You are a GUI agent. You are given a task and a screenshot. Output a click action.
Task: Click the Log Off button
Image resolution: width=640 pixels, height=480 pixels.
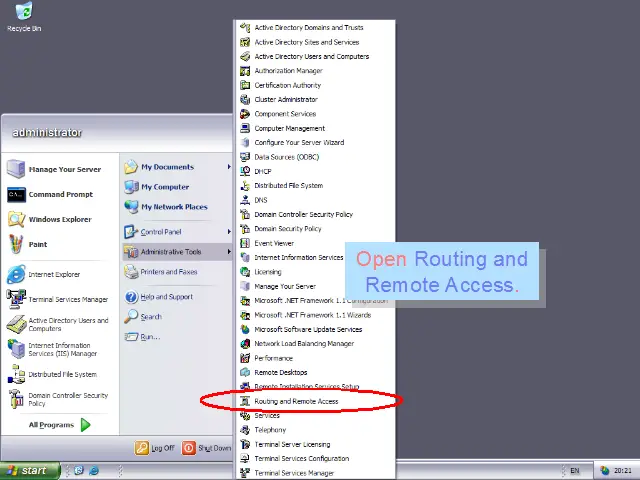(x=154, y=448)
